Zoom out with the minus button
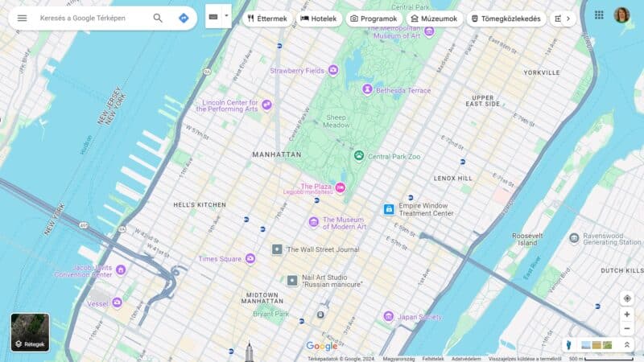This screenshot has height=362, width=644. (x=627, y=328)
